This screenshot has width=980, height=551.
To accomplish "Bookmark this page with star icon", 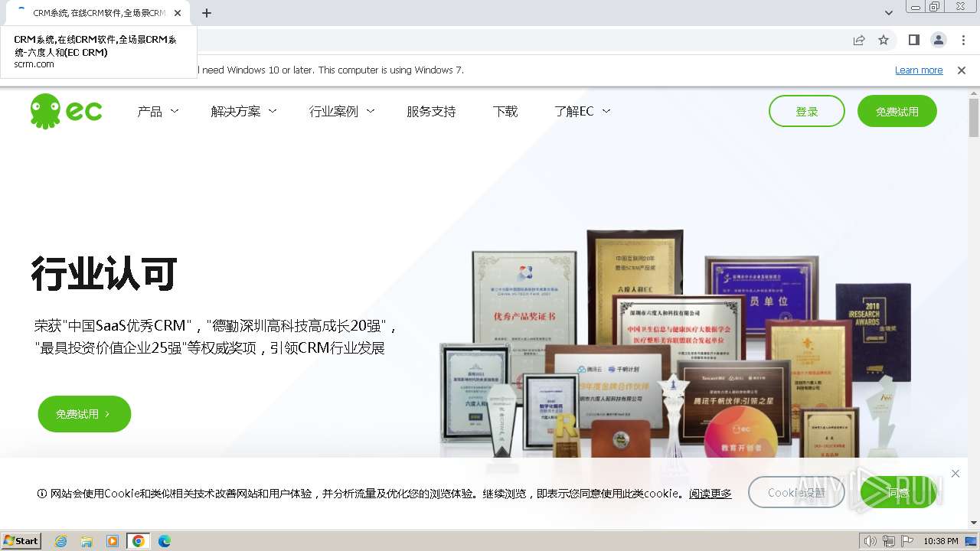I will tap(884, 40).
